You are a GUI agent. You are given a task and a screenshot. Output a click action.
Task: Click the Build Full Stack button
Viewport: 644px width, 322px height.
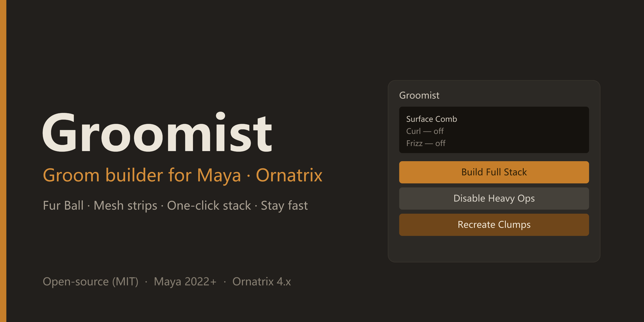click(494, 172)
